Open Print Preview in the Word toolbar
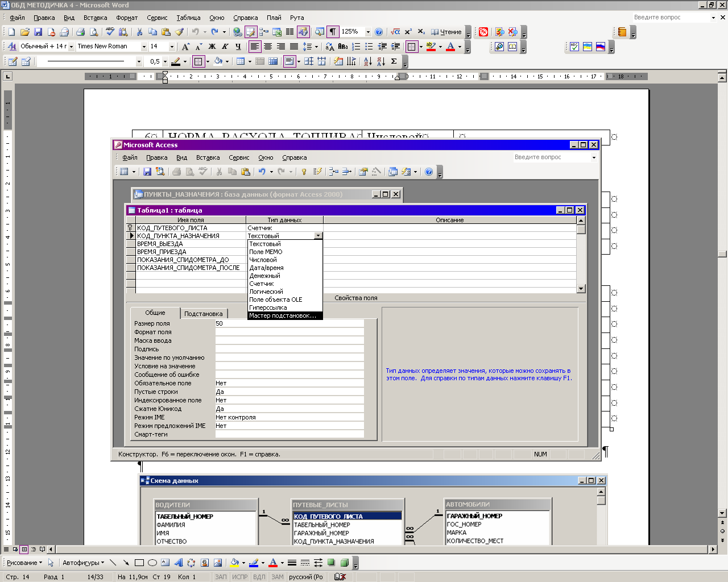Screen dimensions: 728x582 (93, 32)
